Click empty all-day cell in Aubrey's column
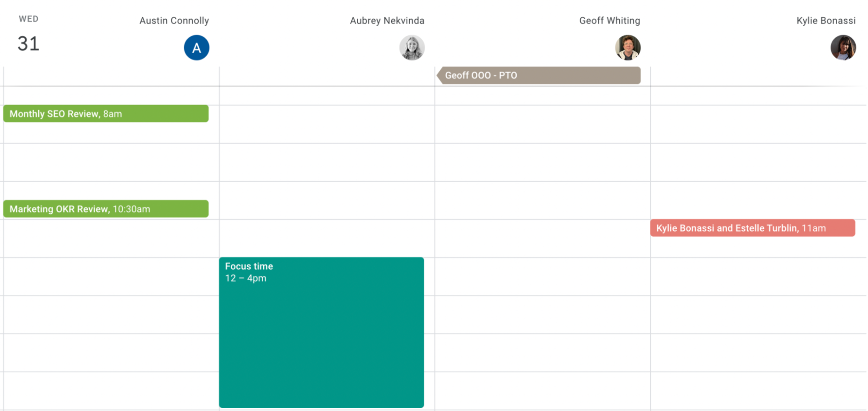Image resolution: width=868 pixels, height=411 pixels. click(327, 76)
